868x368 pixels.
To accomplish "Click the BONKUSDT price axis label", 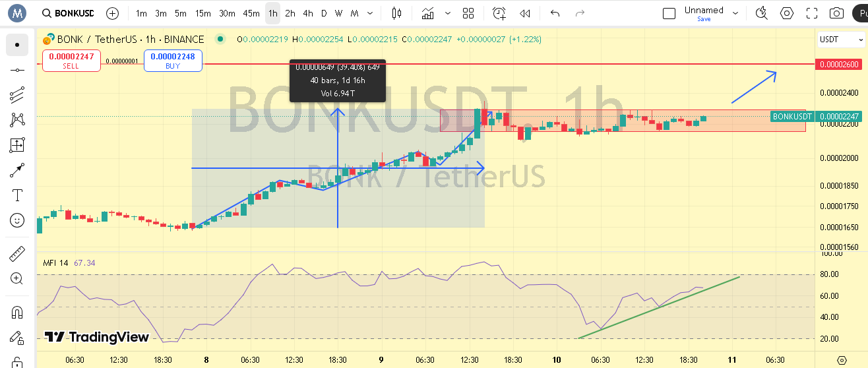I will (x=792, y=116).
